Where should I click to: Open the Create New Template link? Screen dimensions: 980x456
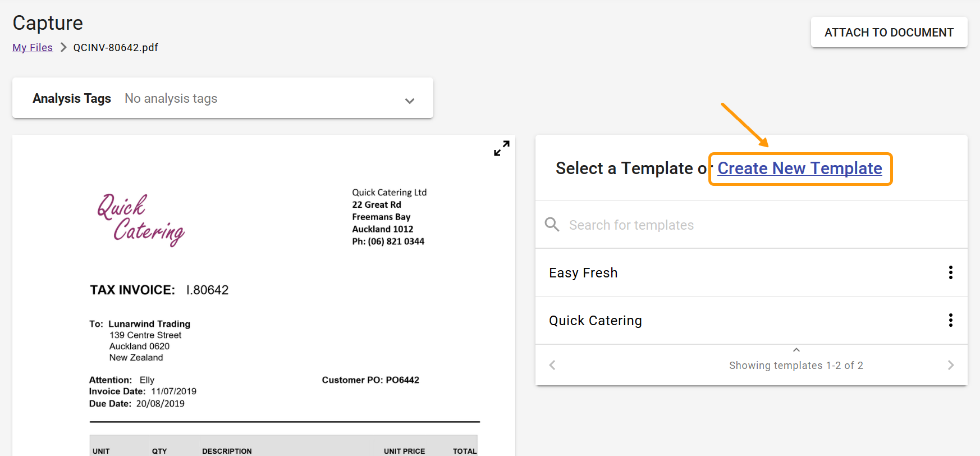click(x=799, y=168)
